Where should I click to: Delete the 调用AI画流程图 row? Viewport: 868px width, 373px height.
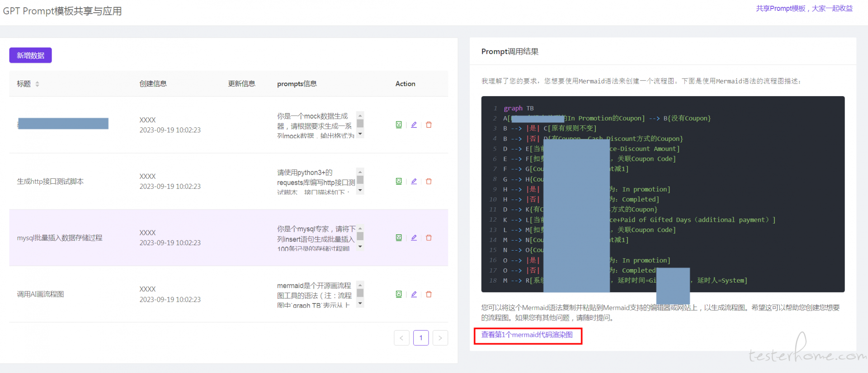pyautogui.click(x=429, y=294)
